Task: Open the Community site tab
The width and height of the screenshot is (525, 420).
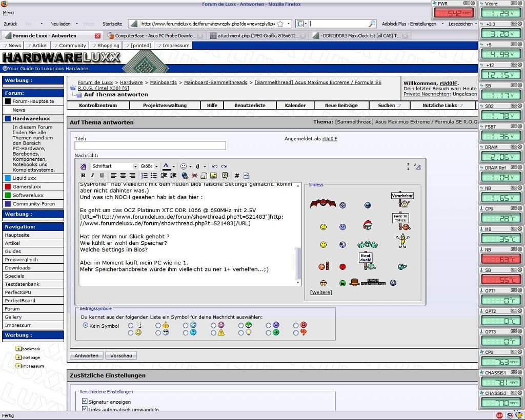Action: (x=70, y=46)
